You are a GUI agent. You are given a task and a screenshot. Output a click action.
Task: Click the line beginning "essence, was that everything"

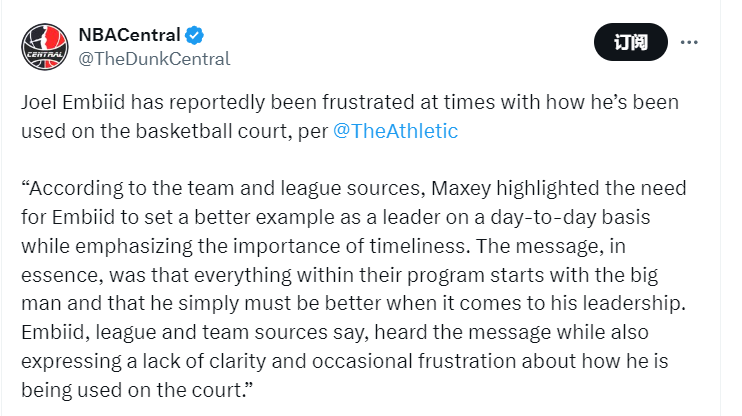[339, 275]
